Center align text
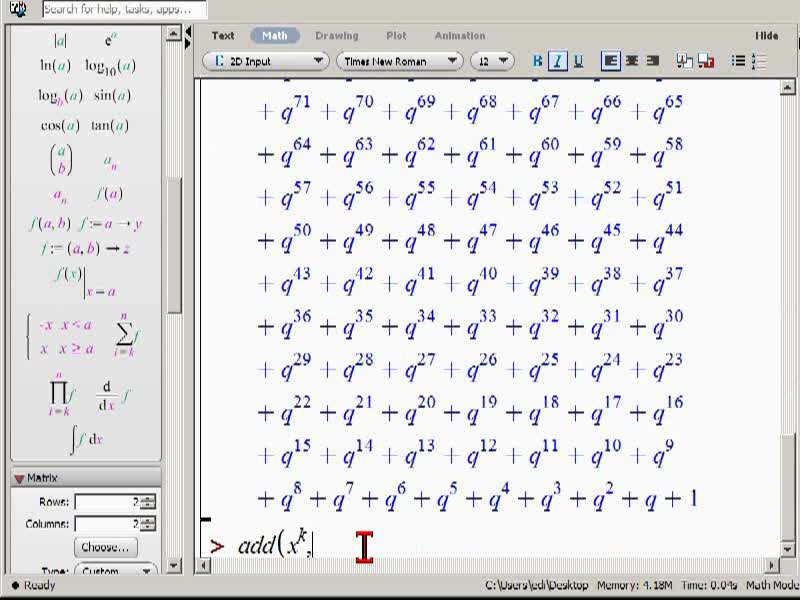800x600 pixels. (632, 61)
